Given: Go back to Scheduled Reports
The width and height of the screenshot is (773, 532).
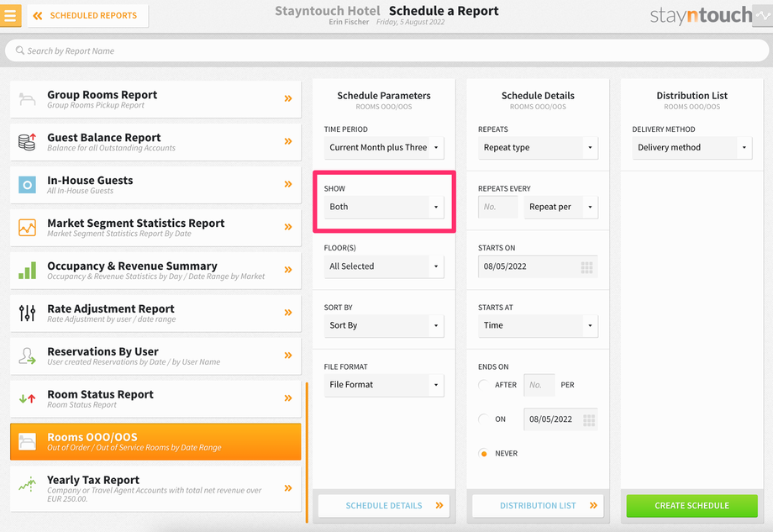Looking at the screenshot, I should point(87,16).
